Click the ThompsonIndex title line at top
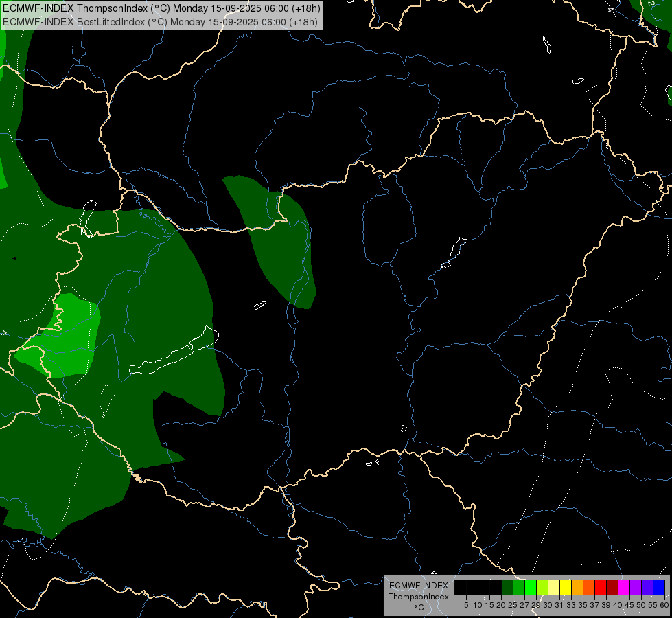The height and width of the screenshot is (618, 672). point(161,8)
